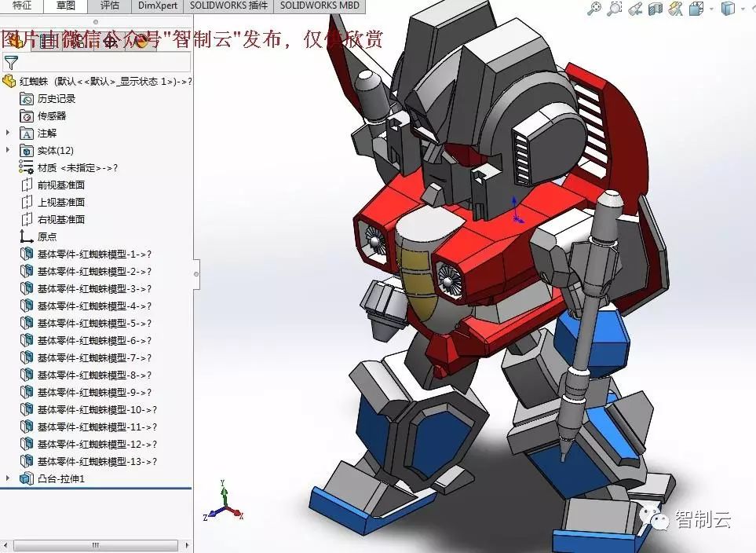The image size is (756, 553).
Task: Open the PropertyManager panel tab
Action: (x=47, y=42)
